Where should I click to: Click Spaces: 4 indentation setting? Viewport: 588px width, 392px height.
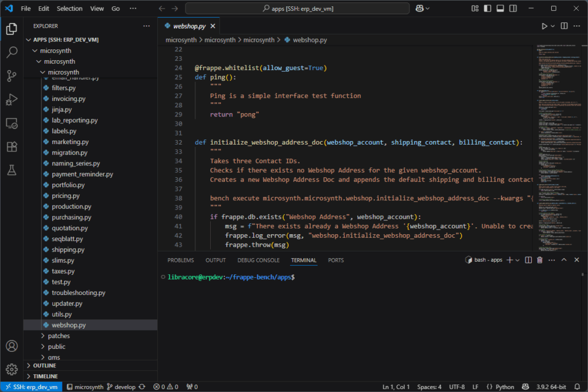[430, 387]
